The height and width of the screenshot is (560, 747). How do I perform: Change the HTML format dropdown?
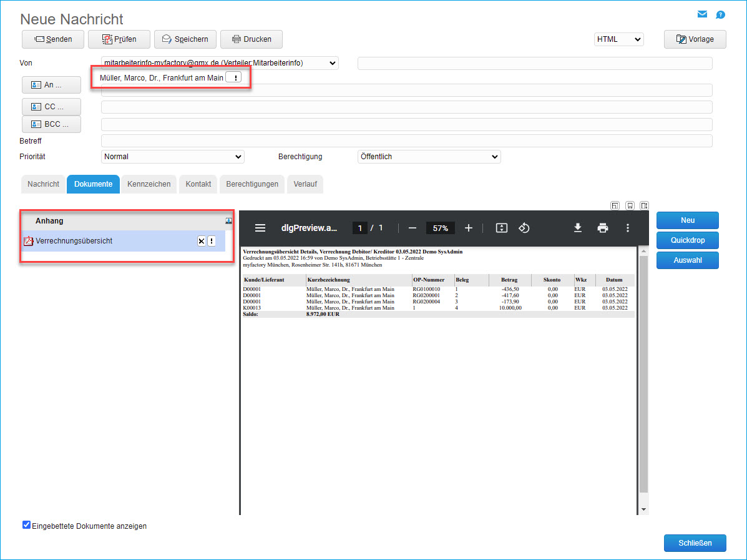[618, 39]
